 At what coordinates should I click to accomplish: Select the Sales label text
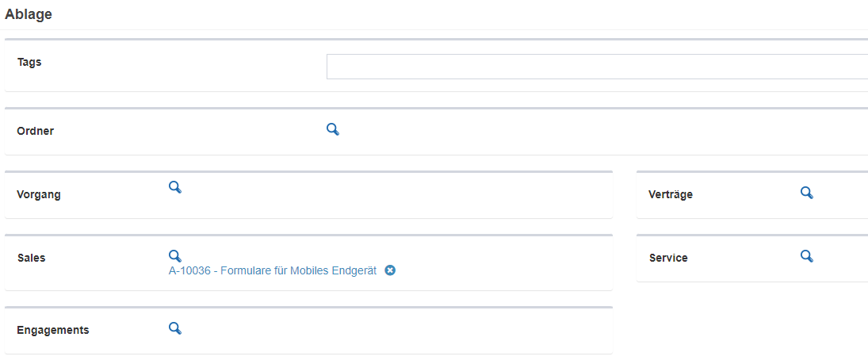click(31, 258)
